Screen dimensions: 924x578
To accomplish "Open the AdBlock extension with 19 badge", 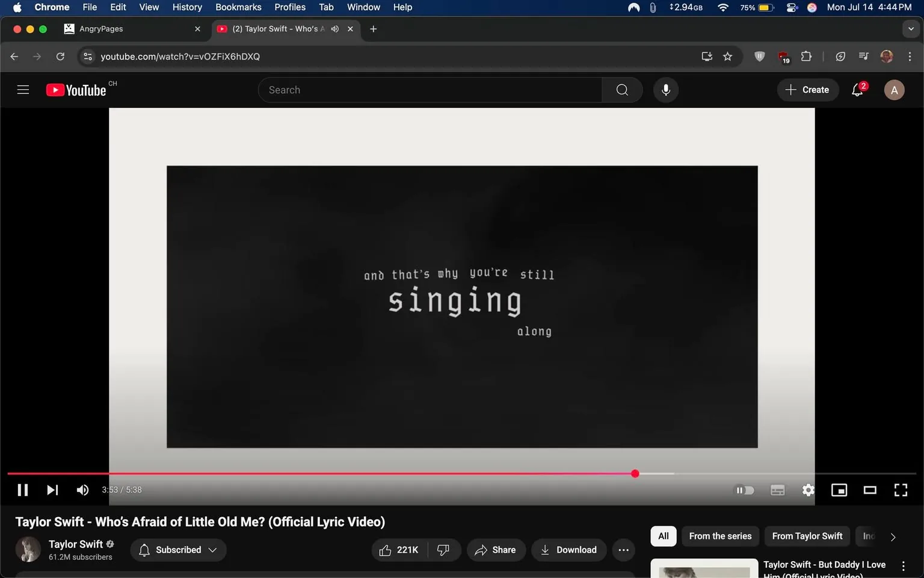I will [782, 56].
